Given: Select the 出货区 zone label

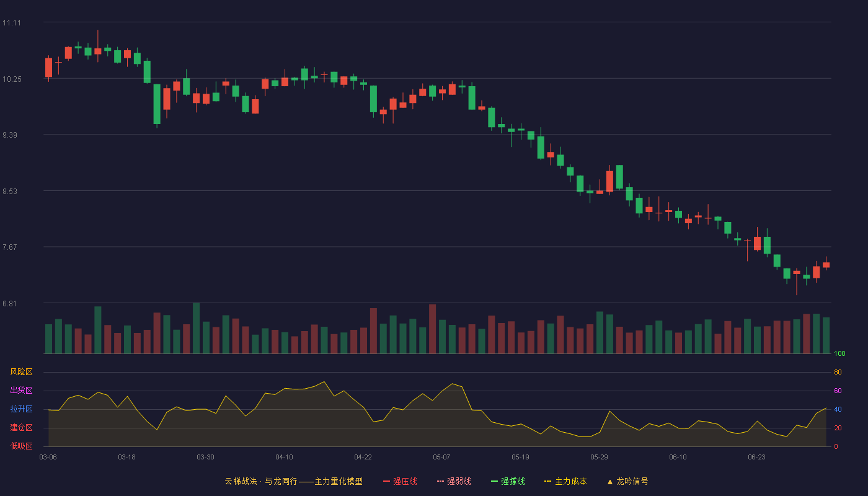Looking at the screenshot, I should click(21, 391).
